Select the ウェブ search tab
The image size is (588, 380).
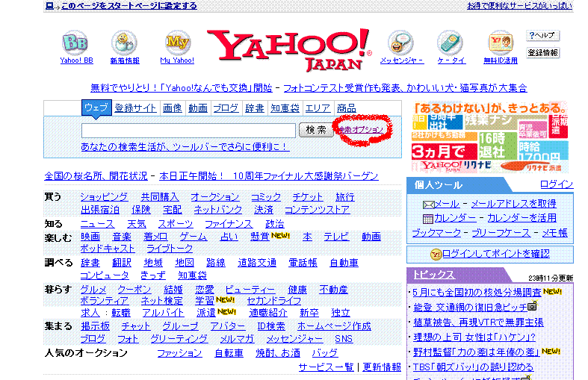(x=96, y=108)
